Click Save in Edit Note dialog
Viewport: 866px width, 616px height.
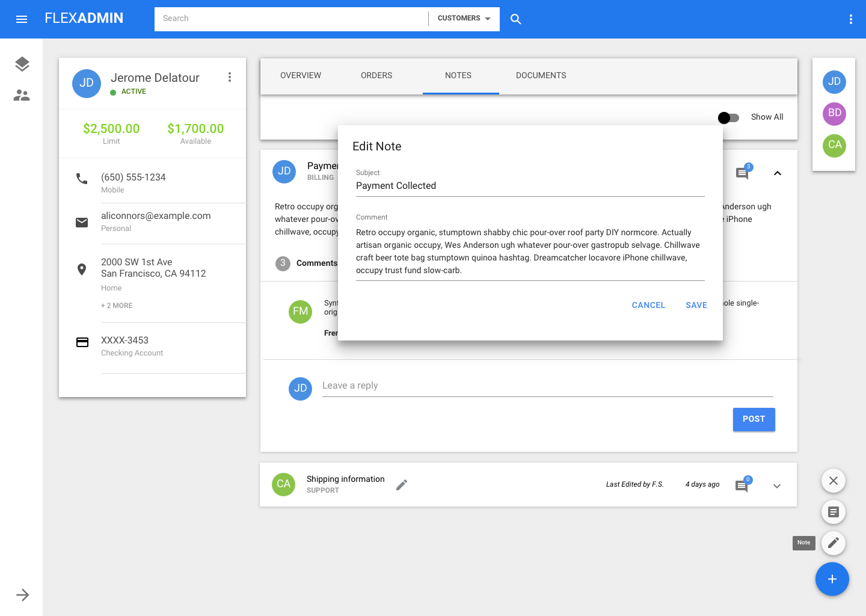tap(696, 306)
